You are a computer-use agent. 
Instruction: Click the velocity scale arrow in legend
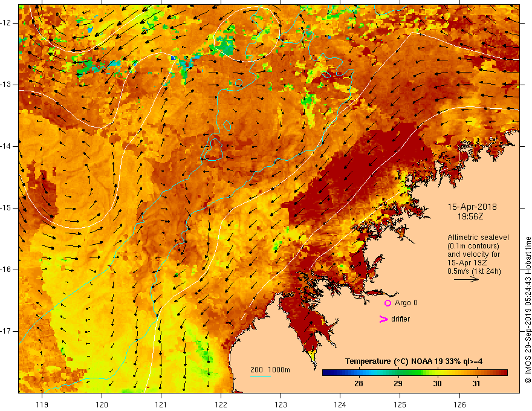(466, 279)
